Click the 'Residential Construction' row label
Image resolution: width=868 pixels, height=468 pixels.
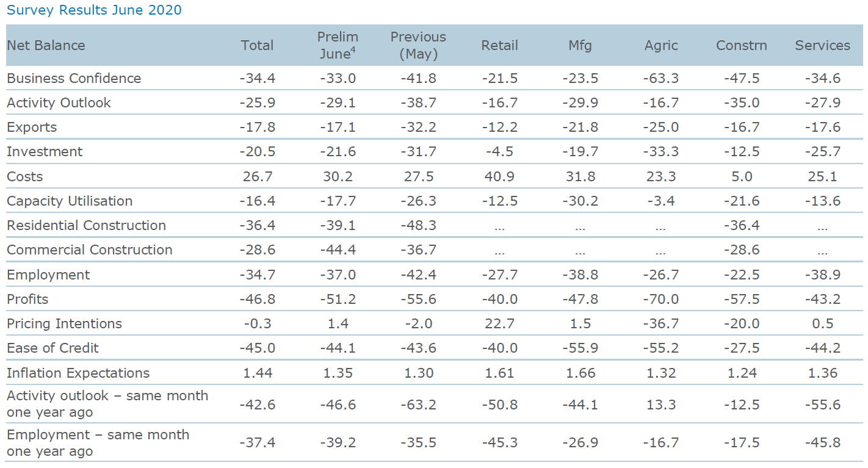(x=86, y=226)
